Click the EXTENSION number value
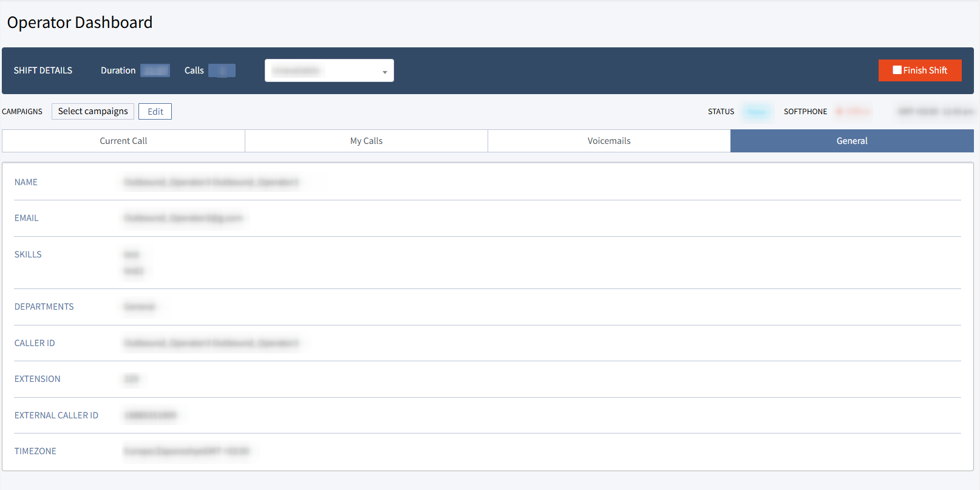Image resolution: width=980 pixels, height=490 pixels. pyautogui.click(x=131, y=379)
